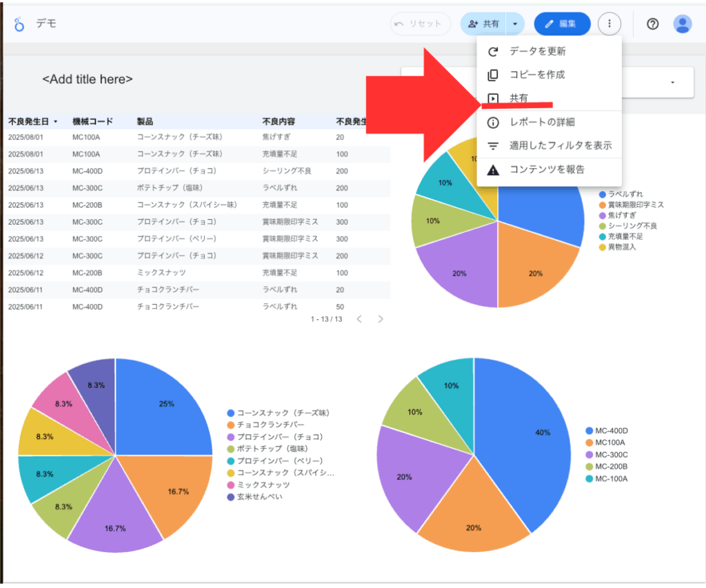Click the 共有 share button in header
The width and height of the screenshot is (706, 588).
[485, 24]
